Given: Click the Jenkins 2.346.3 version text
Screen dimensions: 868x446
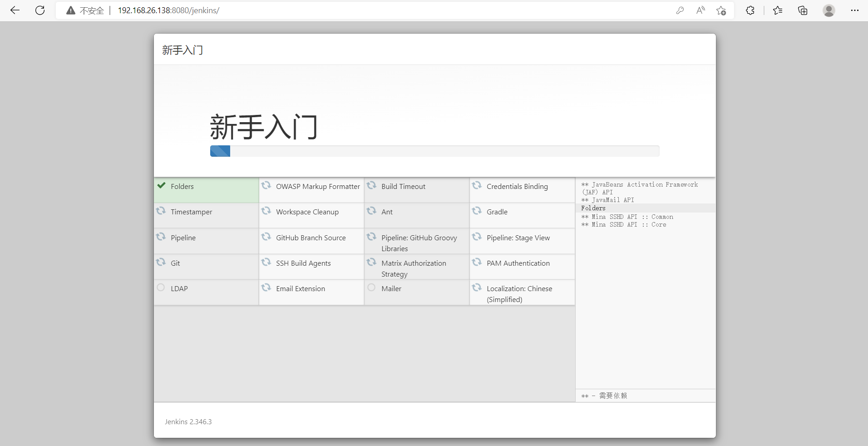Looking at the screenshot, I should click(x=188, y=422).
